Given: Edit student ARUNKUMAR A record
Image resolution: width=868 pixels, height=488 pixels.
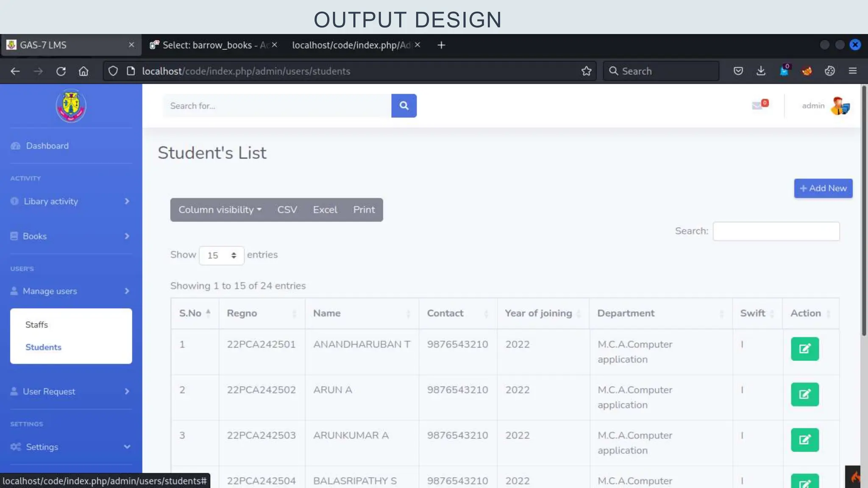Looking at the screenshot, I should (x=804, y=440).
